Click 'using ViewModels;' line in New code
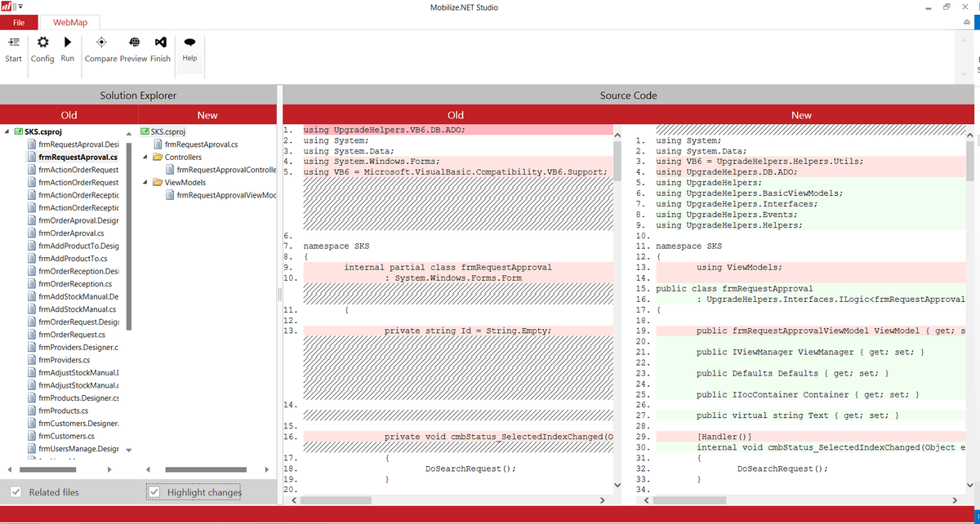This screenshot has height=524, width=980. (739, 267)
